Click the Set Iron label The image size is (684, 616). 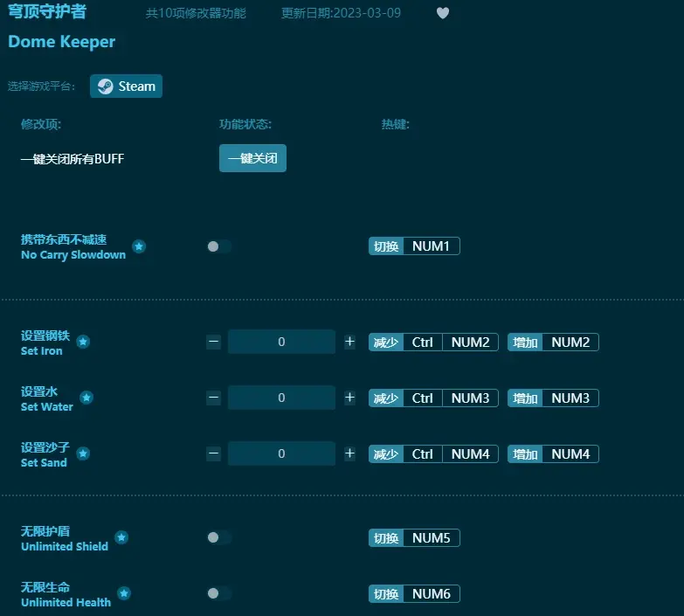pos(41,350)
